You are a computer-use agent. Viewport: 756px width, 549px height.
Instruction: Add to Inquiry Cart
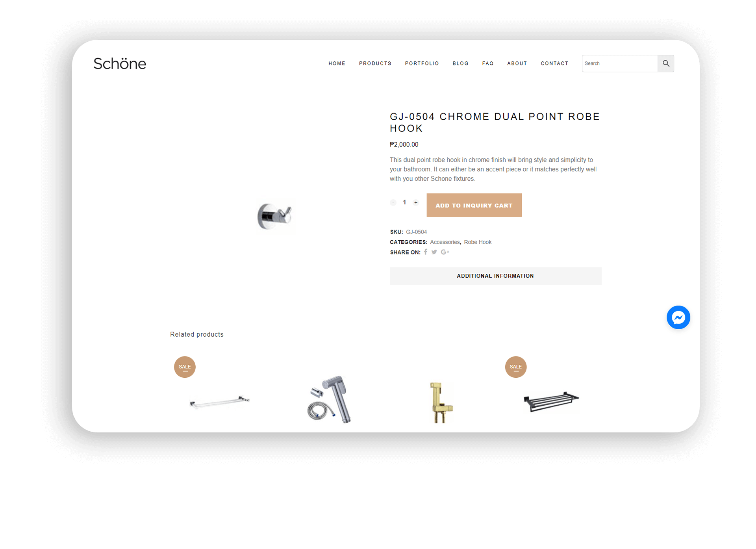tap(474, 205)
